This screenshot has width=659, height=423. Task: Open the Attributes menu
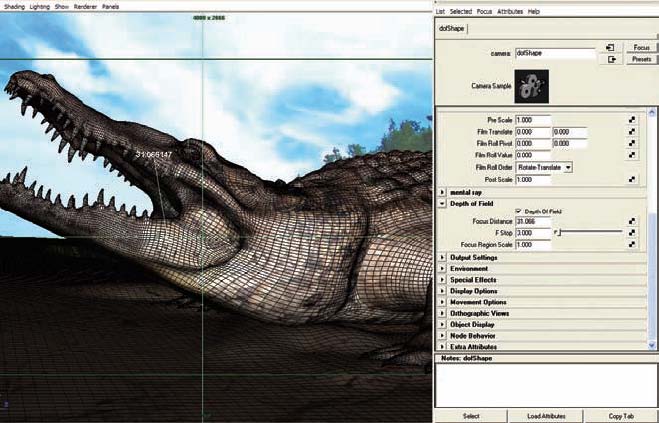[x=510, y=11]
